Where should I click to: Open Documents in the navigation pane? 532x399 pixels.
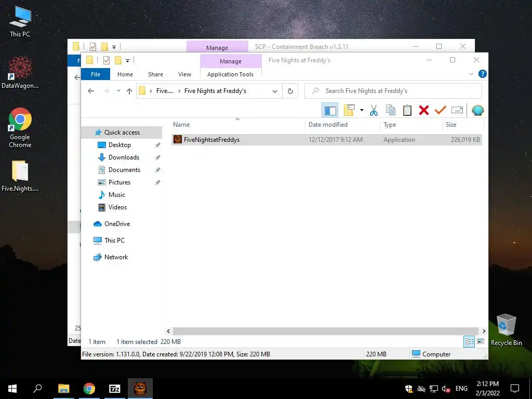click(x=124, y=170)
